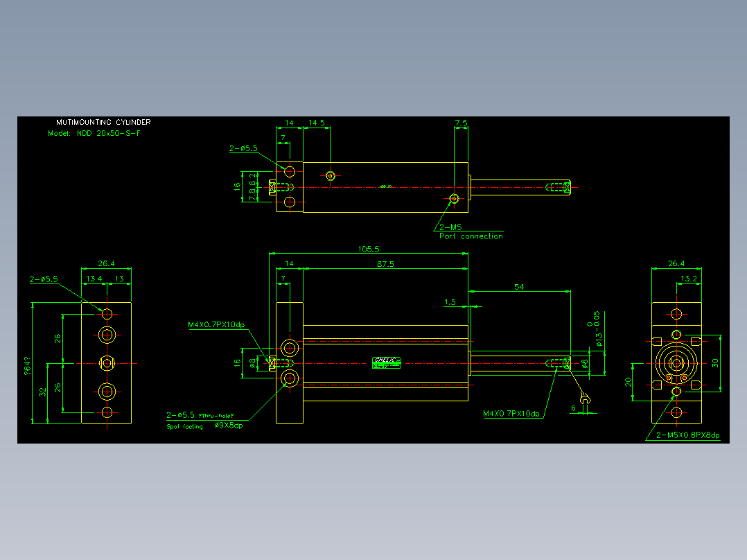Select the "14 5" dimension in the top view
This screenshot has height=560, width=747.
point(317,123)
